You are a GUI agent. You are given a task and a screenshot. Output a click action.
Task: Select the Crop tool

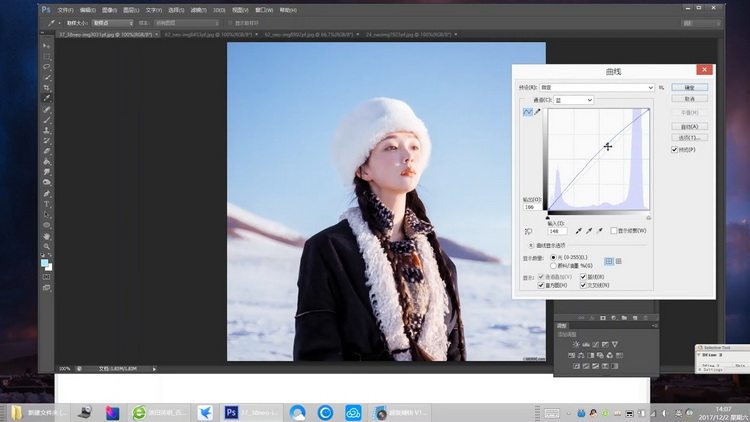pos(46,88)
